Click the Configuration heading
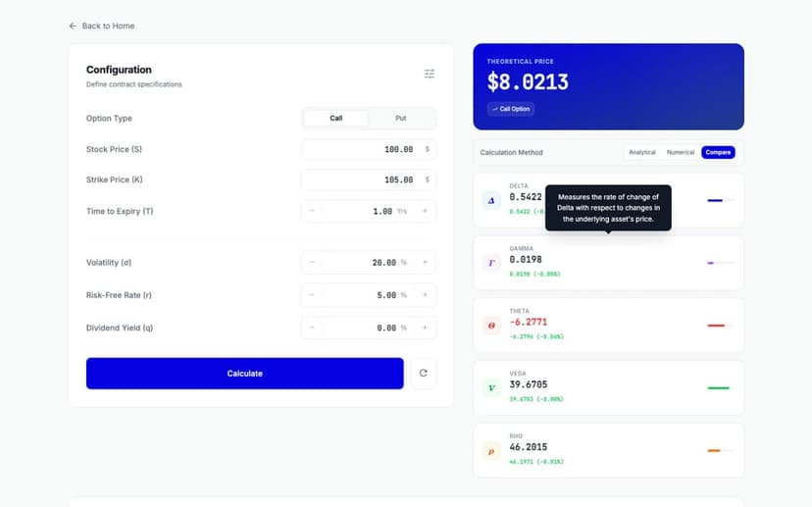Screen dimensions: 812x507 point(119,70)
